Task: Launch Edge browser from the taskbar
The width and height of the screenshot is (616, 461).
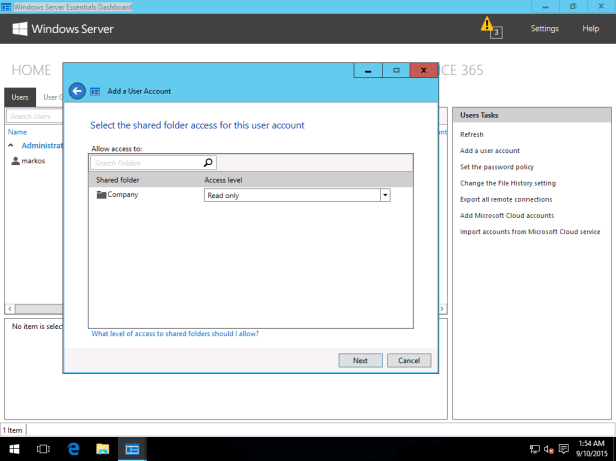Action: (x=74, y=449)
